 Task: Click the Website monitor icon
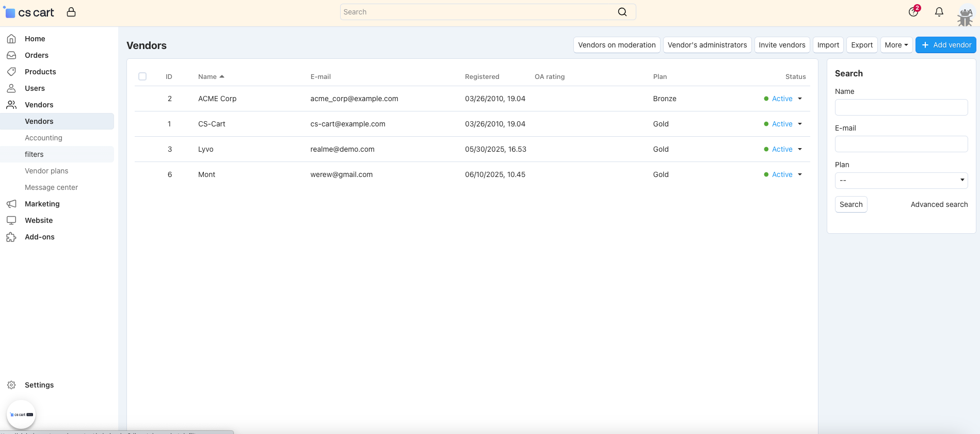11,220
